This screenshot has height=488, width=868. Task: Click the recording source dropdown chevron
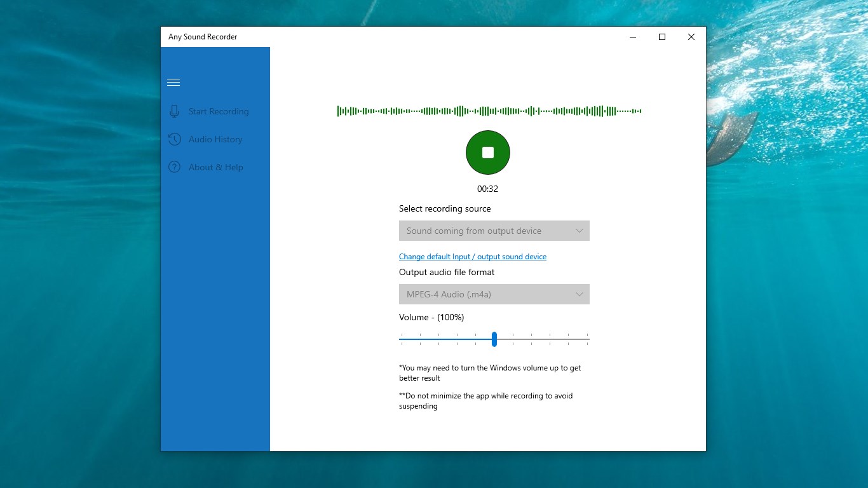tap(579, 231)
